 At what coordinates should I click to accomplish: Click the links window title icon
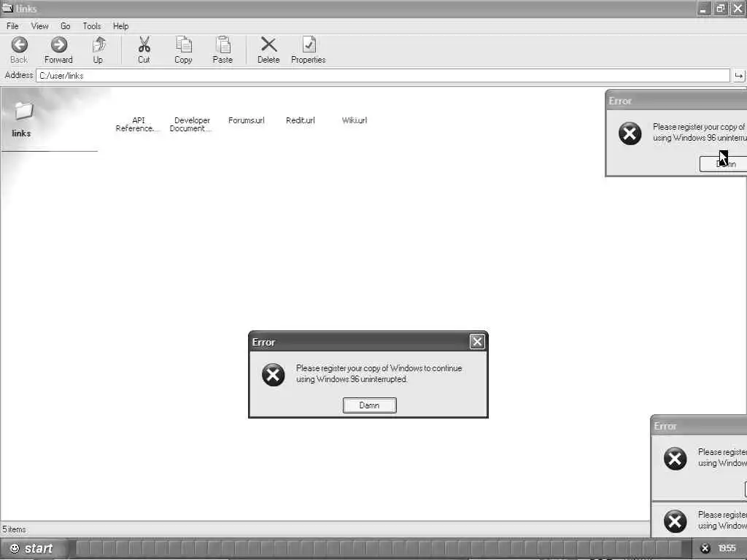pos(7,8)
